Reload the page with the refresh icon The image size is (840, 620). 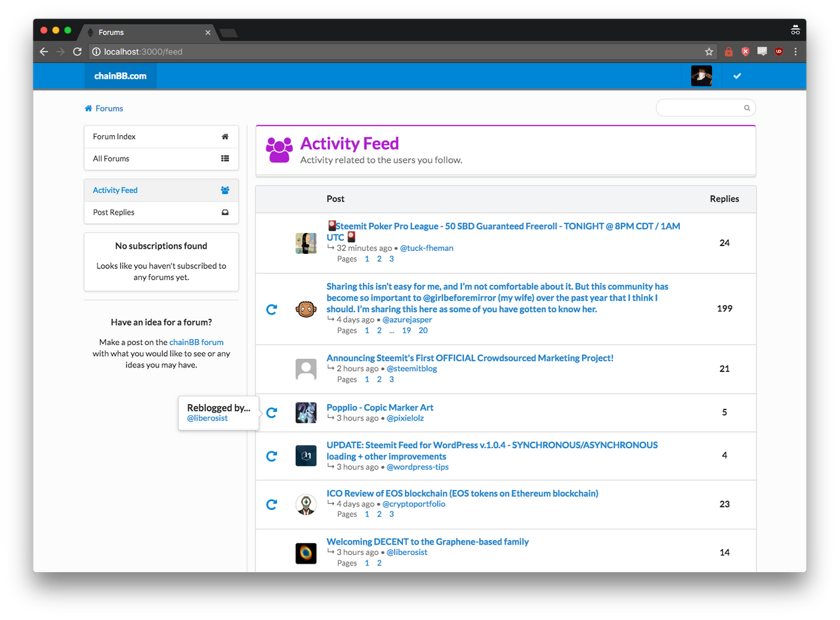coord(77,52)
